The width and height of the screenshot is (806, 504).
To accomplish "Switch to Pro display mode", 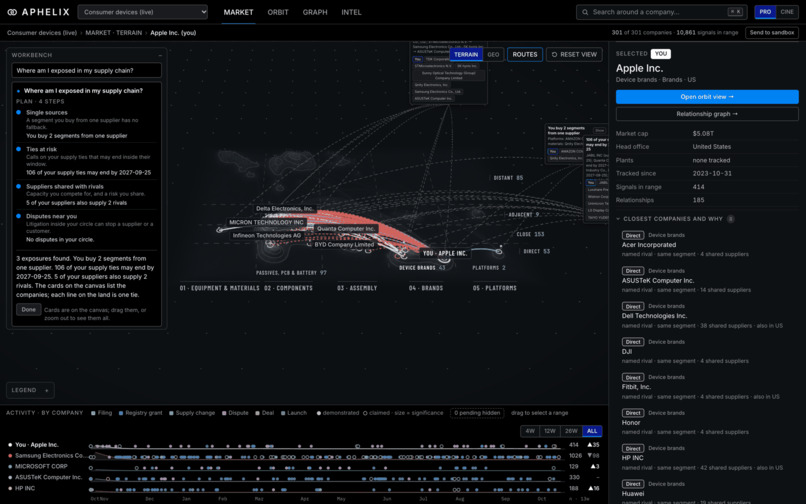I will tap(765, 12).
